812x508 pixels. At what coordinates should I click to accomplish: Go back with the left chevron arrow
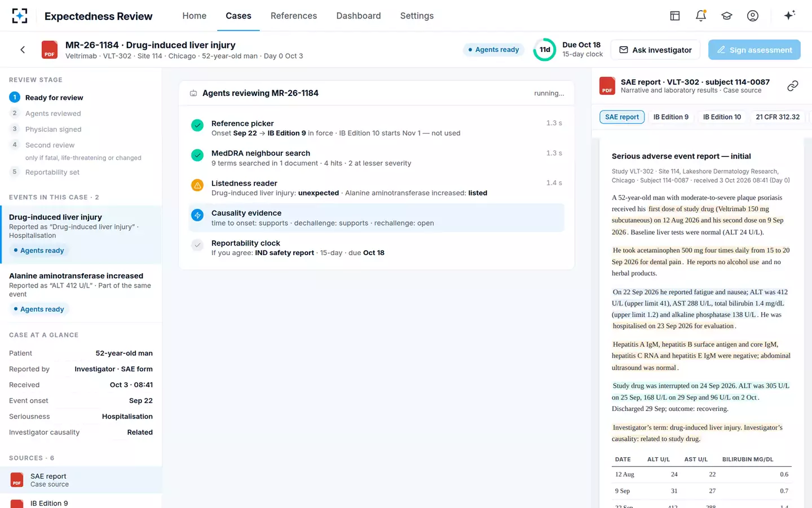click(23, 50)
